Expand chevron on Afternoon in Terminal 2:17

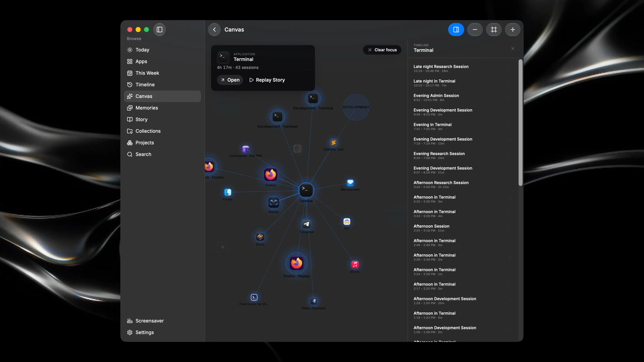pos(509,286)
